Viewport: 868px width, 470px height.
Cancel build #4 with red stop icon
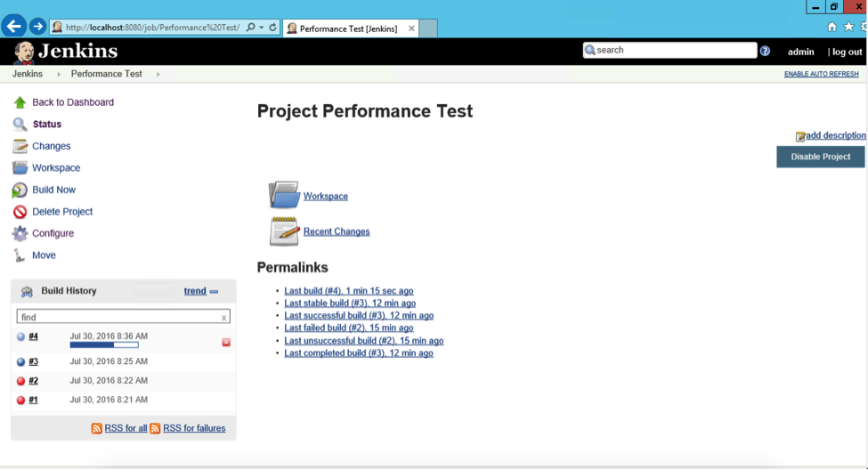click(226, 343)
